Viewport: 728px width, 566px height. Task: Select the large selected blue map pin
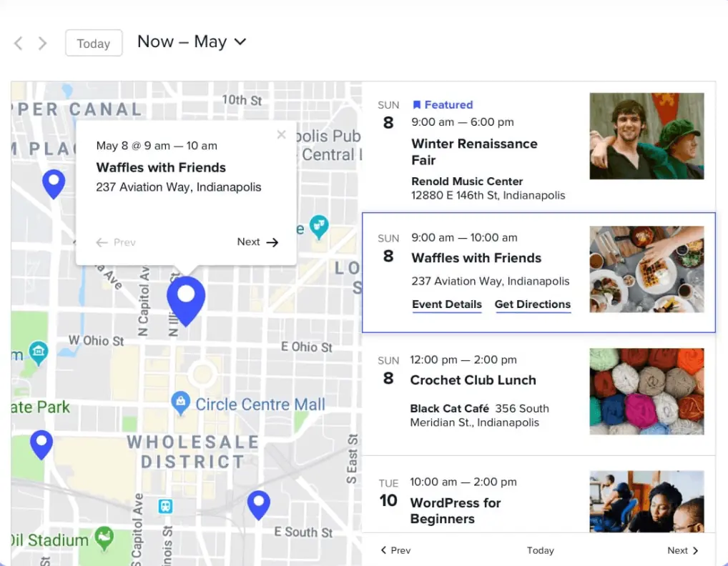tap(186, 301)
